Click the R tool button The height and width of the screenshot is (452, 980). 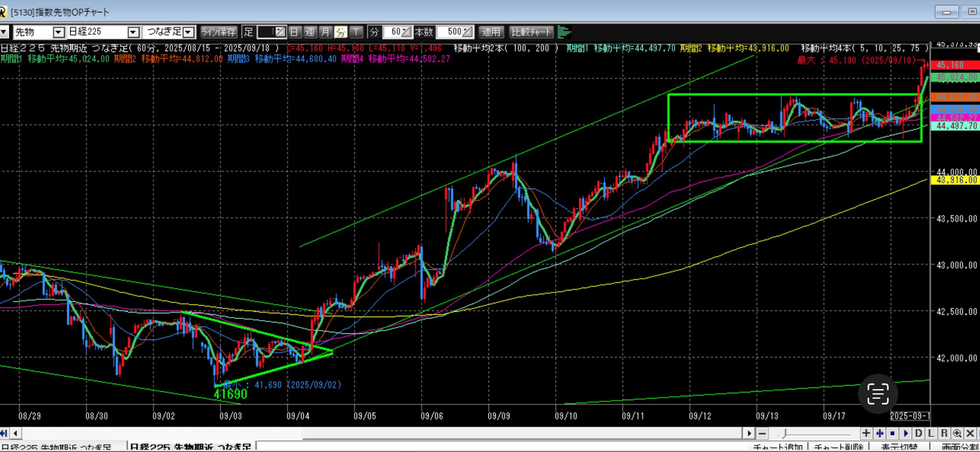coord(944,433)
